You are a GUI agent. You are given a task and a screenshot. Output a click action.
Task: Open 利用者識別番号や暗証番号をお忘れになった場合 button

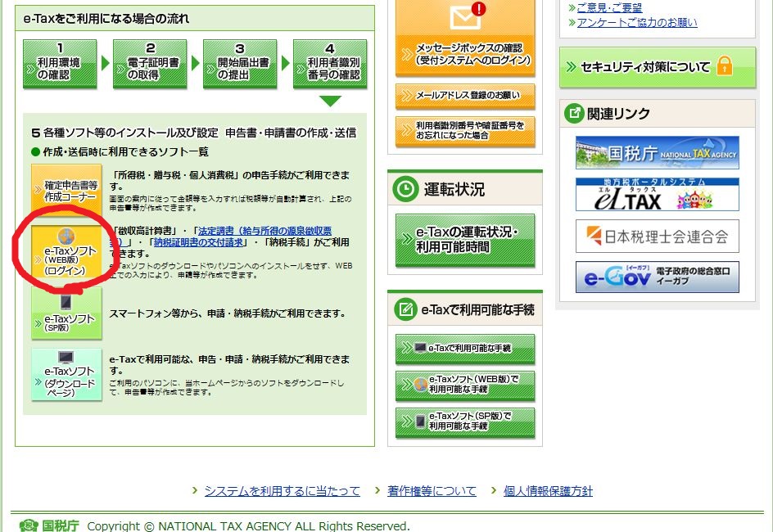pyautogui.click(x=465, y=131)
